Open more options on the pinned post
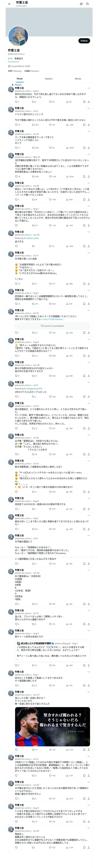The height and width of the screenshot is (868, 98). (89, 88)
